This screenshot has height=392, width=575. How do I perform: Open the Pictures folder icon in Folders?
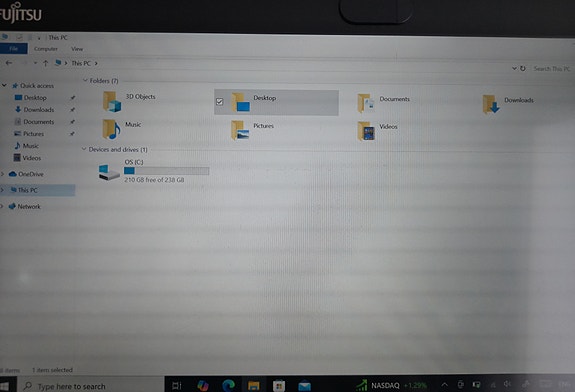[x=240, y=130]
